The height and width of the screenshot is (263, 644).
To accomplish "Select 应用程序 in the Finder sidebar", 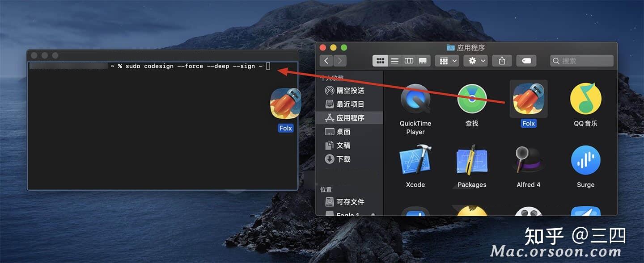I will (352, 117).
